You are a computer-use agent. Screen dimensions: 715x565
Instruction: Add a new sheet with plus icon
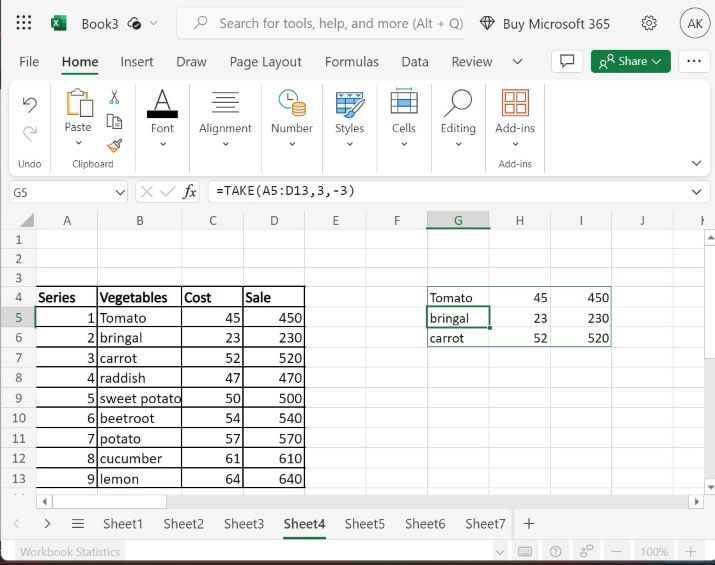(529, 524)
